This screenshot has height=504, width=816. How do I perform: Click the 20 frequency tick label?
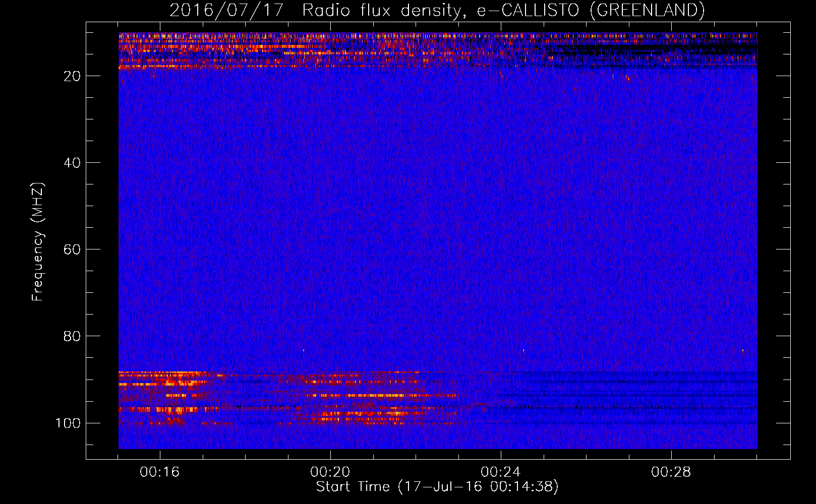point(72,76)
